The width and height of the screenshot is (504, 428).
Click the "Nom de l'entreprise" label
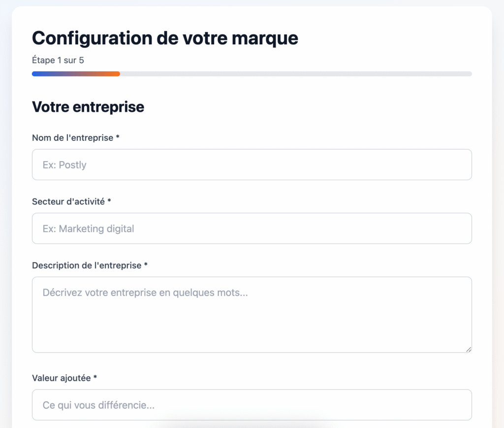(72, 138)
